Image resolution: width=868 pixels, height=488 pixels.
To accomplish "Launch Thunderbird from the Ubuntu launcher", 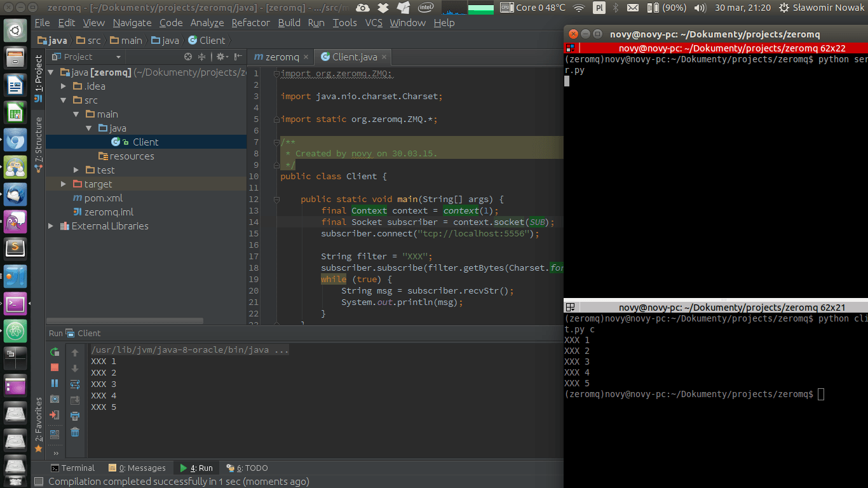I will [15, 194].
